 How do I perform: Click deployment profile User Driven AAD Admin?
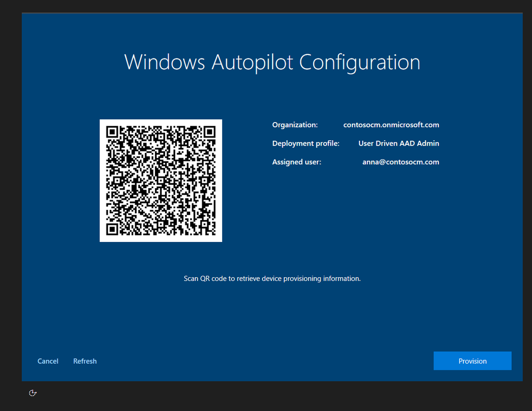coord(399,143)
